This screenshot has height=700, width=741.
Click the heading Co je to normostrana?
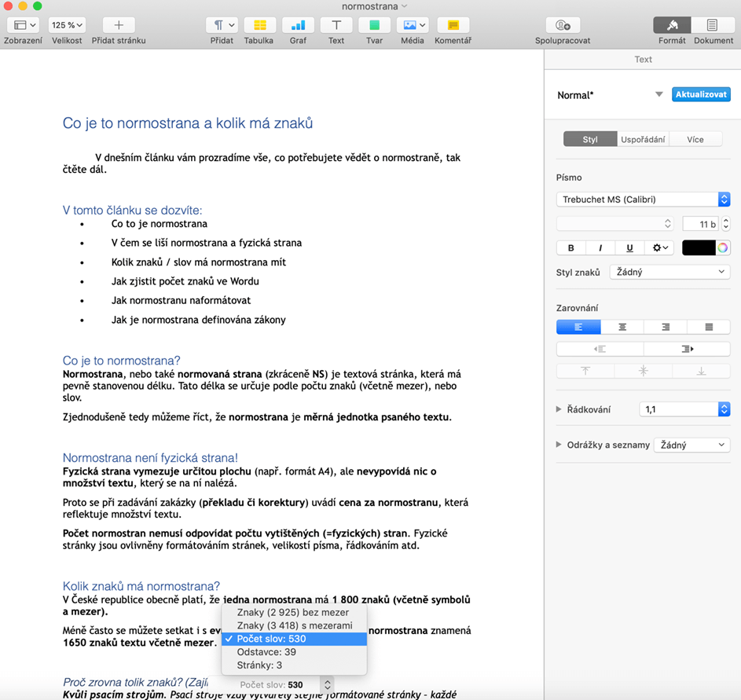click(122, 361)
